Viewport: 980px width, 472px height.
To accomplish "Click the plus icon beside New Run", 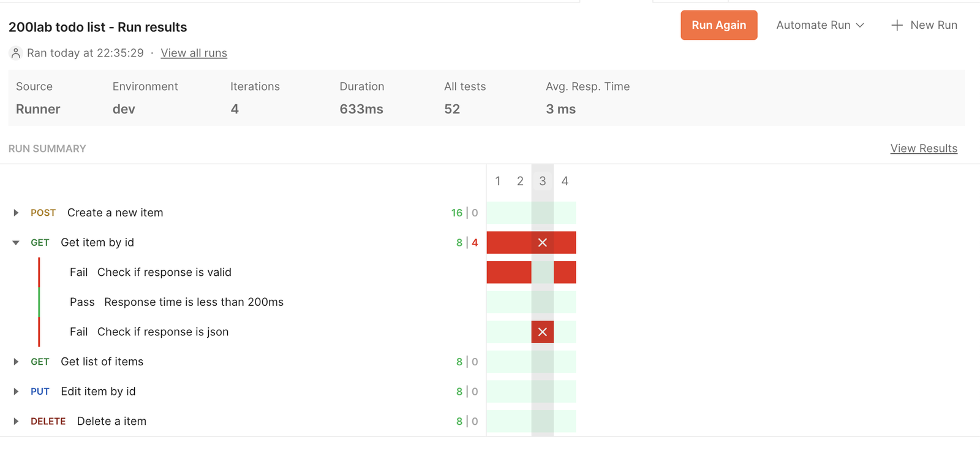I will 897,25.
